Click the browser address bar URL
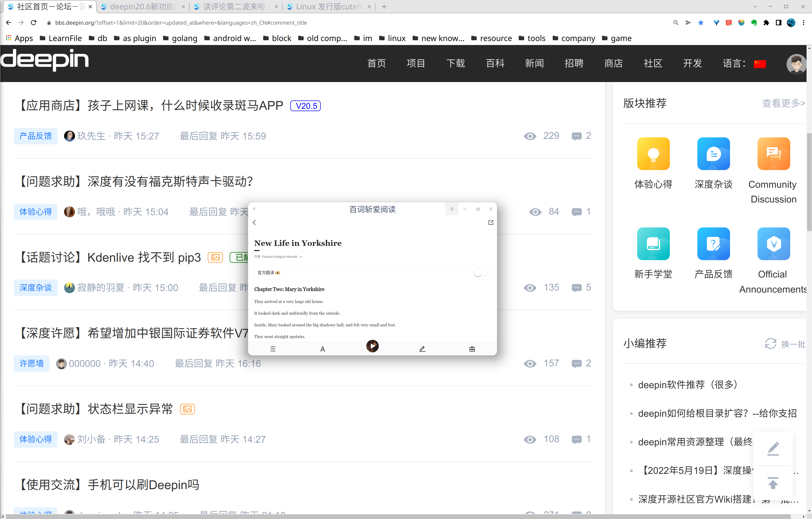This screenshot has height=519, width=812. (x=181, y=23)
